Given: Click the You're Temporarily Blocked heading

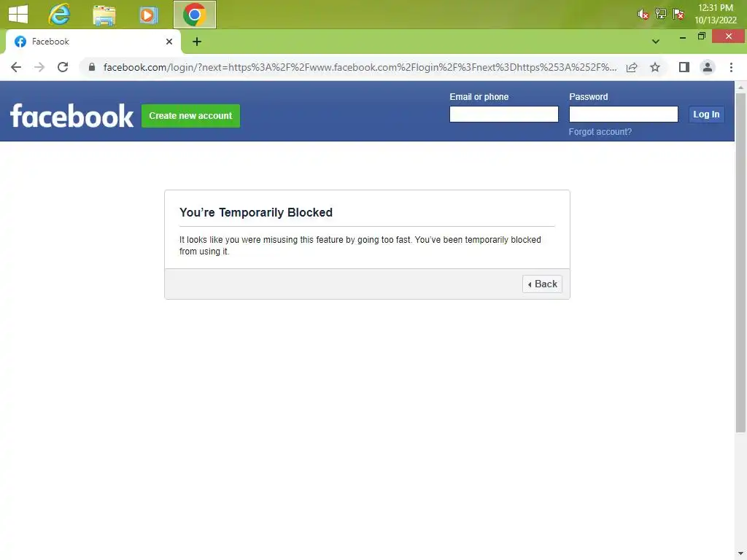Looking at the screenshot, I should tap(256, 212).
